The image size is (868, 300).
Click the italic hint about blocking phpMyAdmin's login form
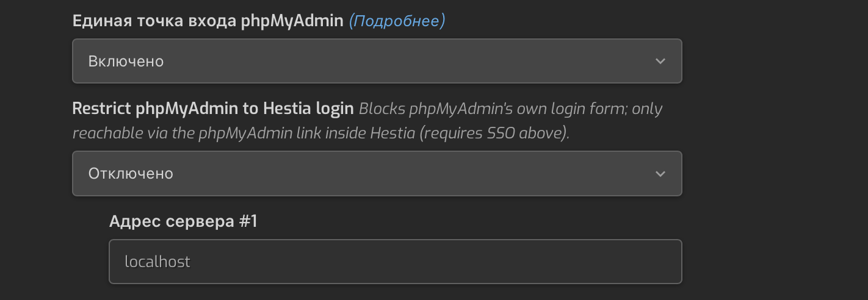click(x=367, y=121)
